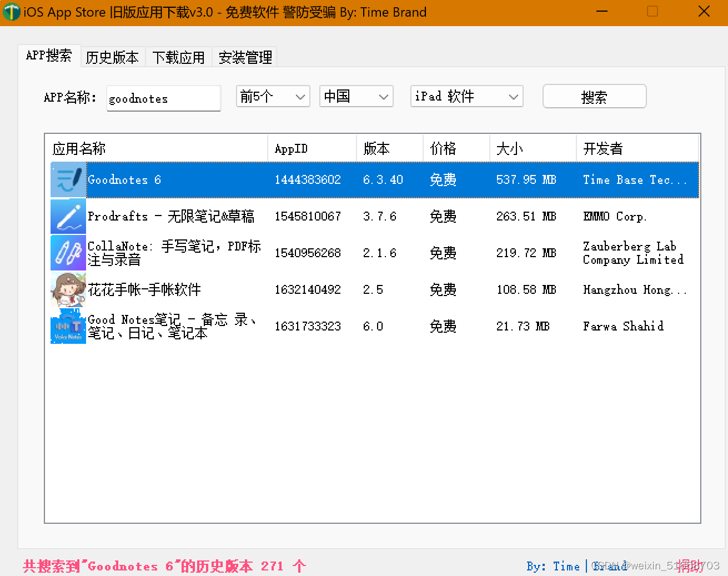Click version 3.7.6 cell

pos(380,216)
